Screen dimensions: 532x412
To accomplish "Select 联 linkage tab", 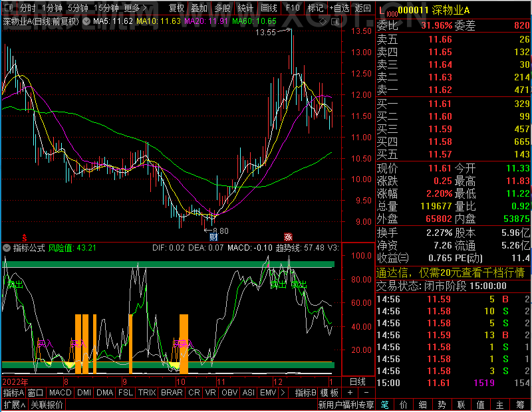I will 461,405.
